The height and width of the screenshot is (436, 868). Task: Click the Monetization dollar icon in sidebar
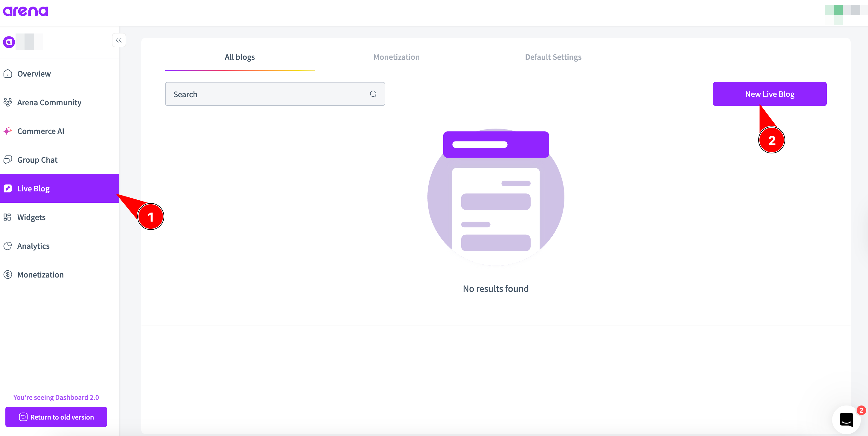coord(8,275)
